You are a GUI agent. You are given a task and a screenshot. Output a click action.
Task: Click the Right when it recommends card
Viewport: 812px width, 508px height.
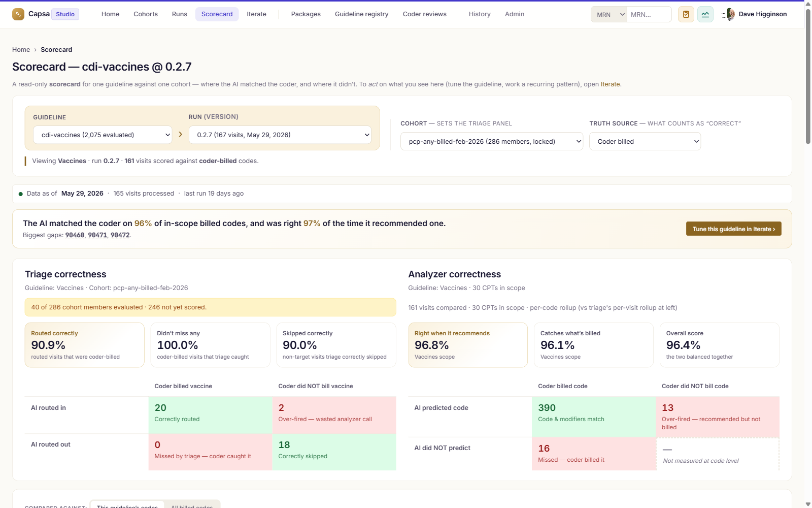pyautogui.click(x=468, y=345)
